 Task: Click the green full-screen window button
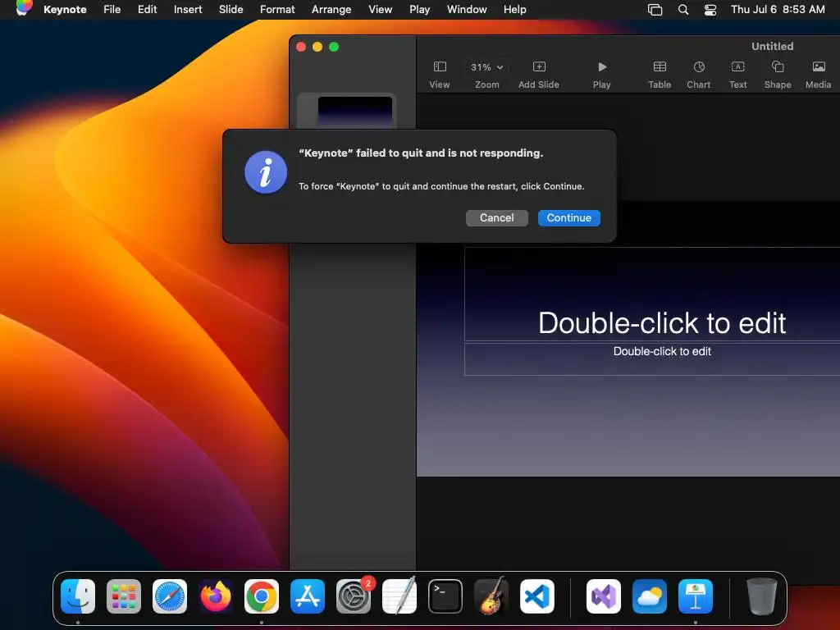pyautogui.click(x=334, y=47)
